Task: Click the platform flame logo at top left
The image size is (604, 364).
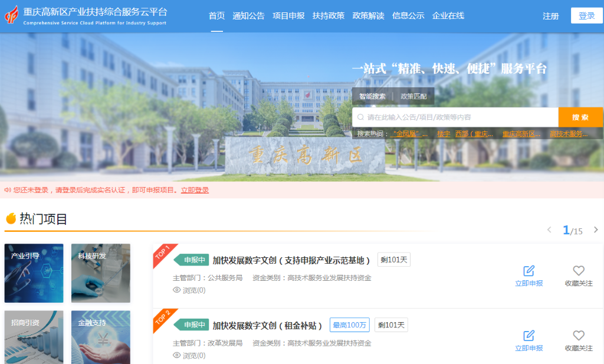Action: [x=11, y=16]
